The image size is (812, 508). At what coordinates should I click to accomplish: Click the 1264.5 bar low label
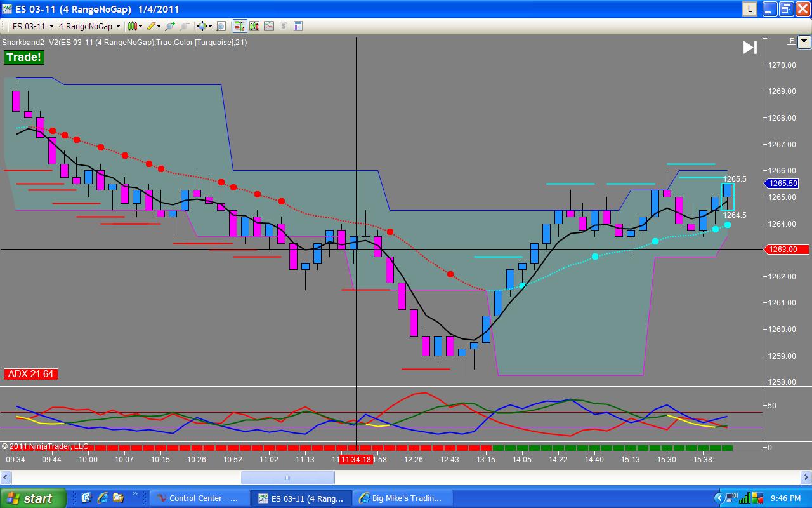[x=735, y=215]
